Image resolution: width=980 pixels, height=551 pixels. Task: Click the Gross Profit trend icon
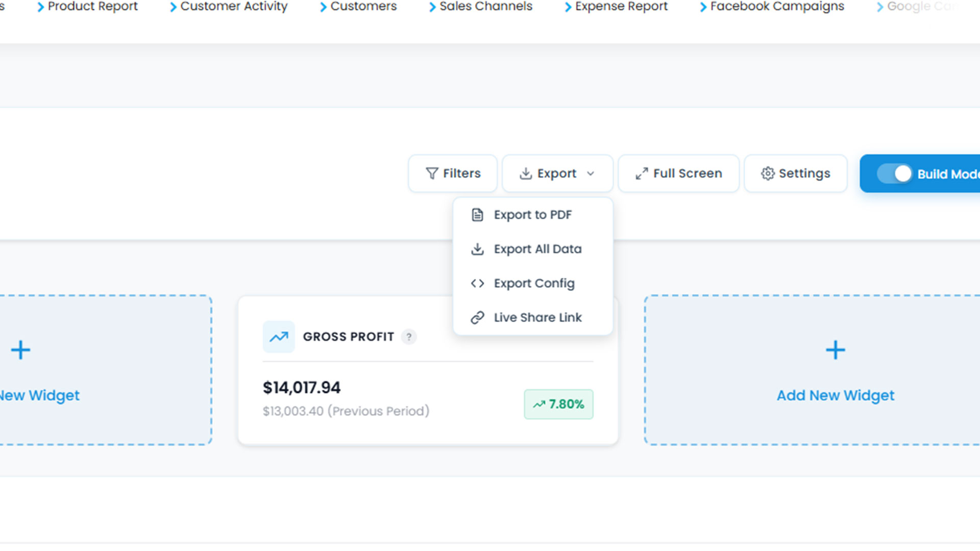(x=279, y=337)
